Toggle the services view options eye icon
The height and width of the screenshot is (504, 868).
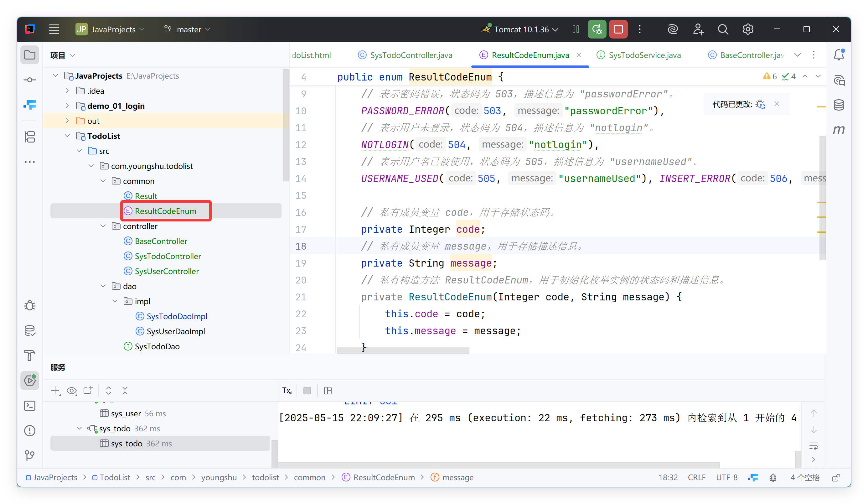pyautogui.click(x=72, y=390)
